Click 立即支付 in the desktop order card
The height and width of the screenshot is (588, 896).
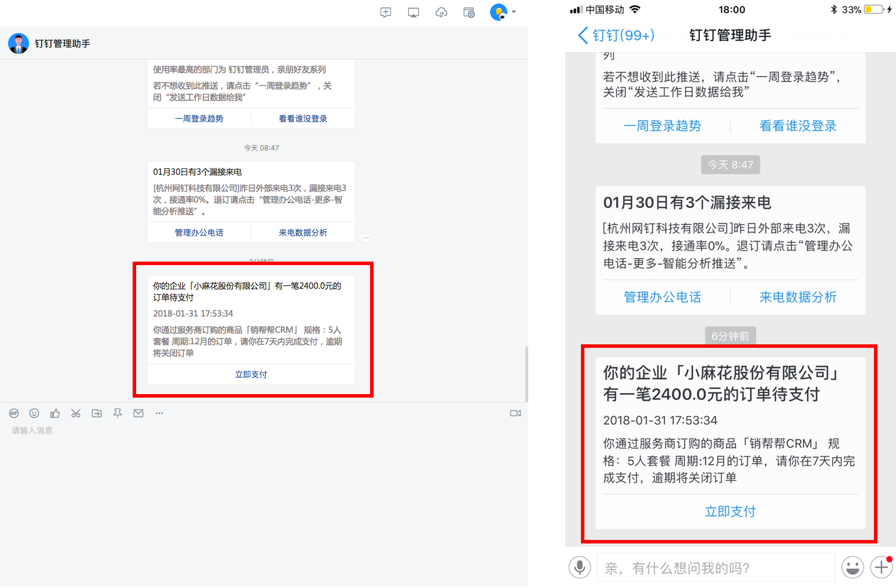[x=251, y=374]
